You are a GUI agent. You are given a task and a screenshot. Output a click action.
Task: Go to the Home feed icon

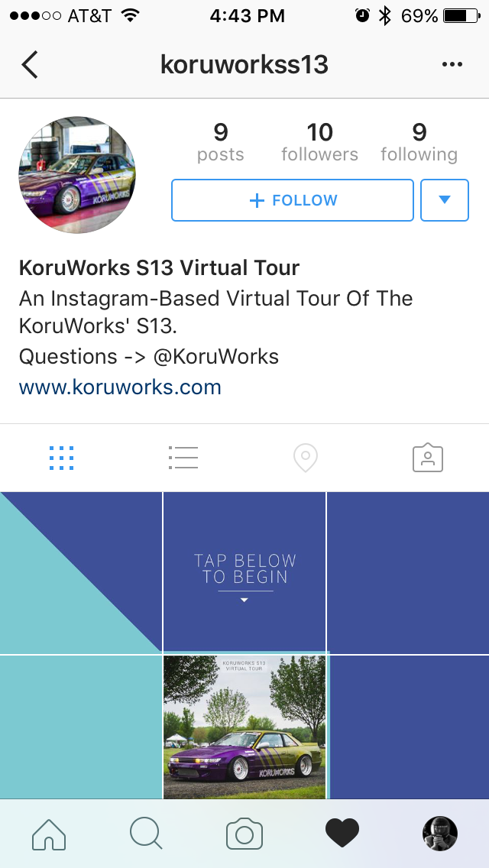click(x=49, y=834)
